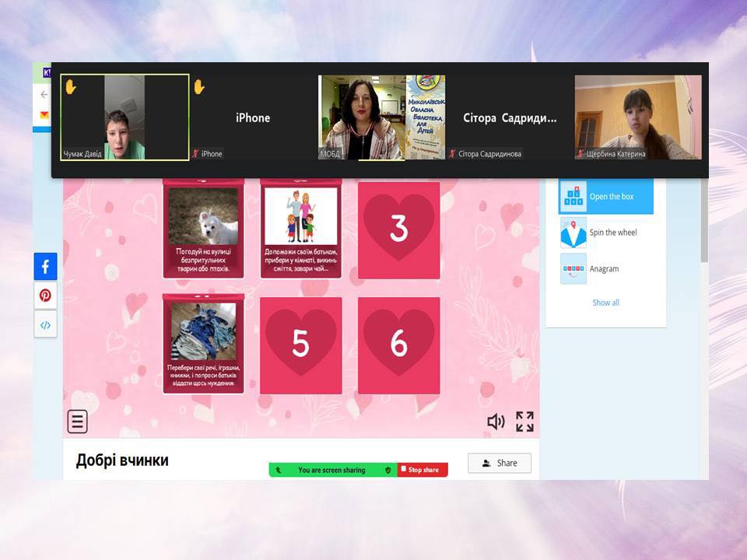Open the embed code icon

pos(45,324)
